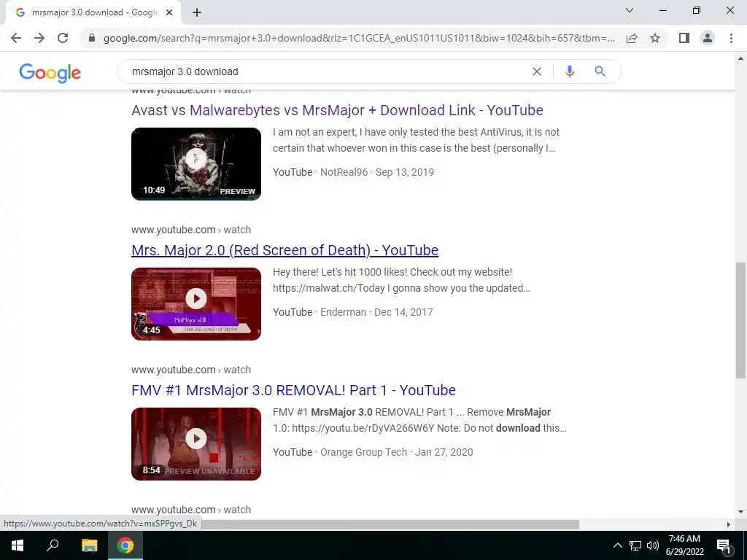
Task: Click NotReal96 text in first result
Action: 344,172
